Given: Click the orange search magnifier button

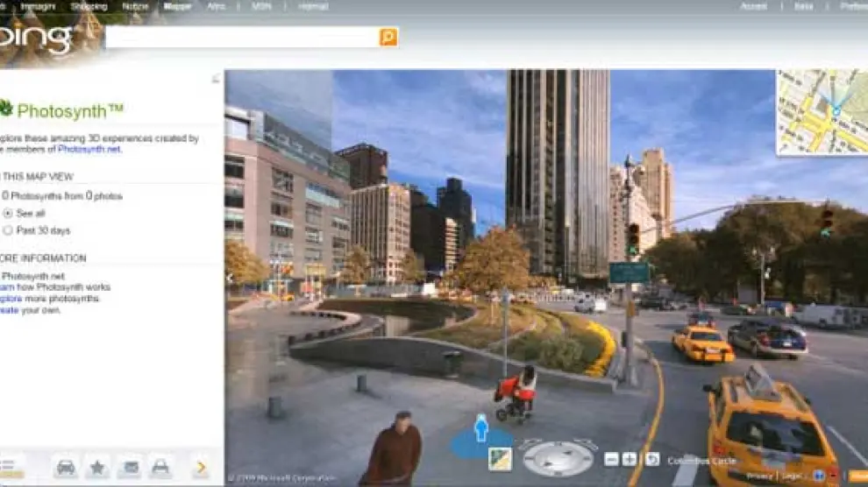Looking at the screenshot, I should pos(388,37).
